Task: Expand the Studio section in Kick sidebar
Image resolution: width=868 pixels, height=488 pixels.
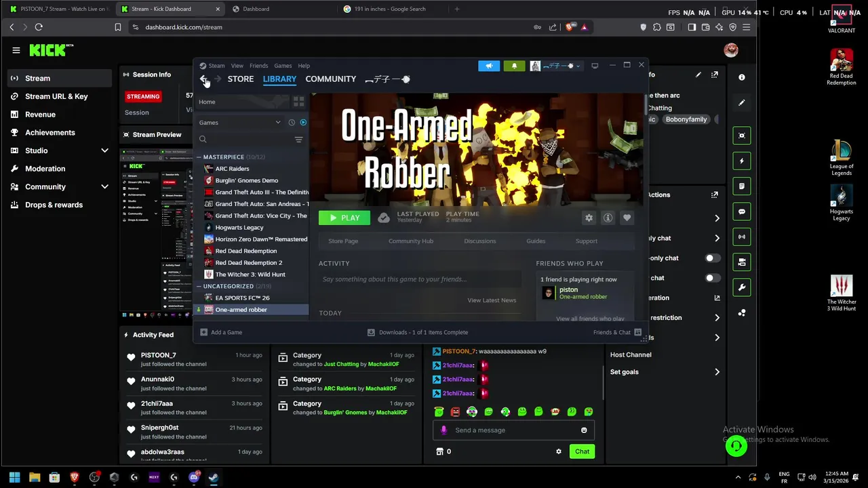Action: coord(104,150)
